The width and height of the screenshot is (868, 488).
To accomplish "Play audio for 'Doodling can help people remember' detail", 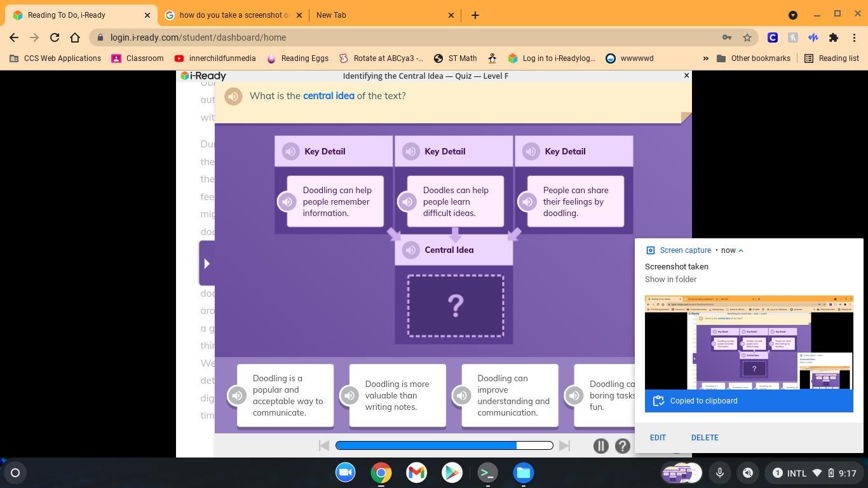I will tap(287, 201).
